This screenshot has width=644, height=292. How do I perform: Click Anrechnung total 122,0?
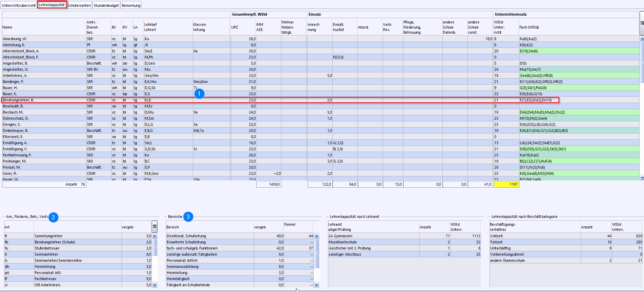(319, 184)
